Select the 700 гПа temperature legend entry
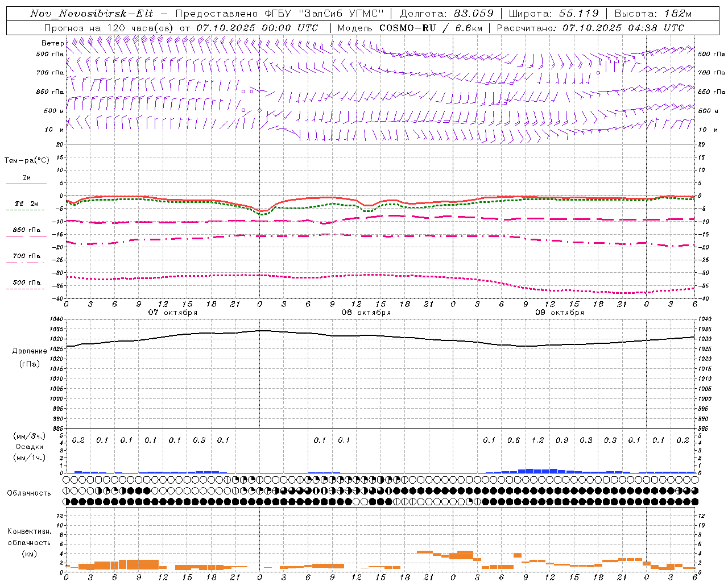 [27, 256]
